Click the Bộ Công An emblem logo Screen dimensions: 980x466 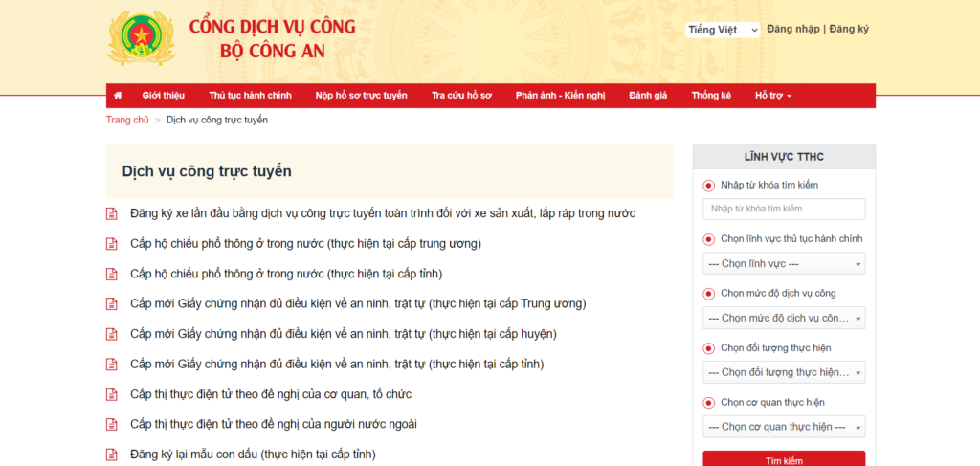point(142,38)
